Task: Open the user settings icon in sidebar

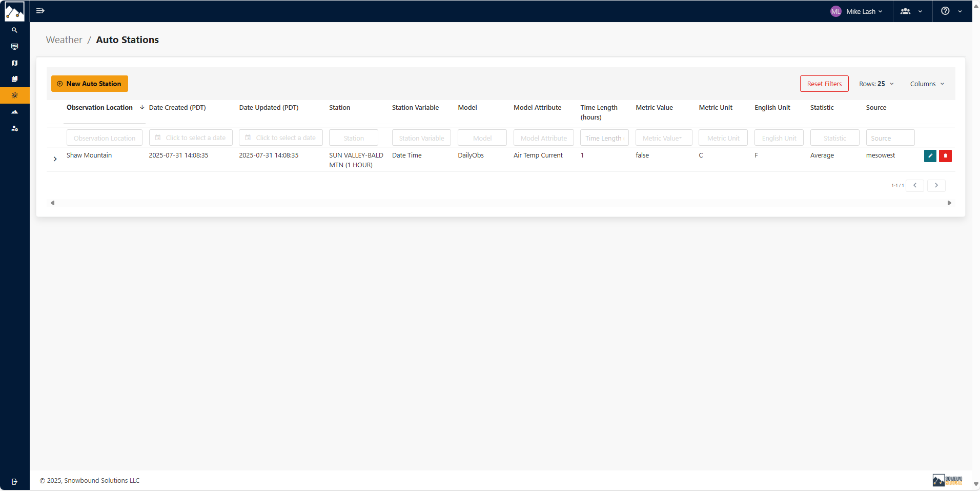Action: pyautogui.click(x=14, y=128)
